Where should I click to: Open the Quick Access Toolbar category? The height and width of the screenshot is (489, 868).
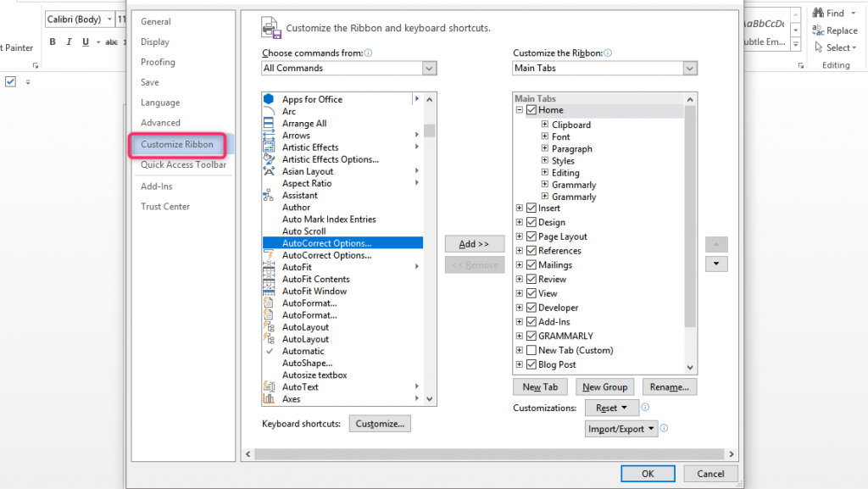point(183,165)
